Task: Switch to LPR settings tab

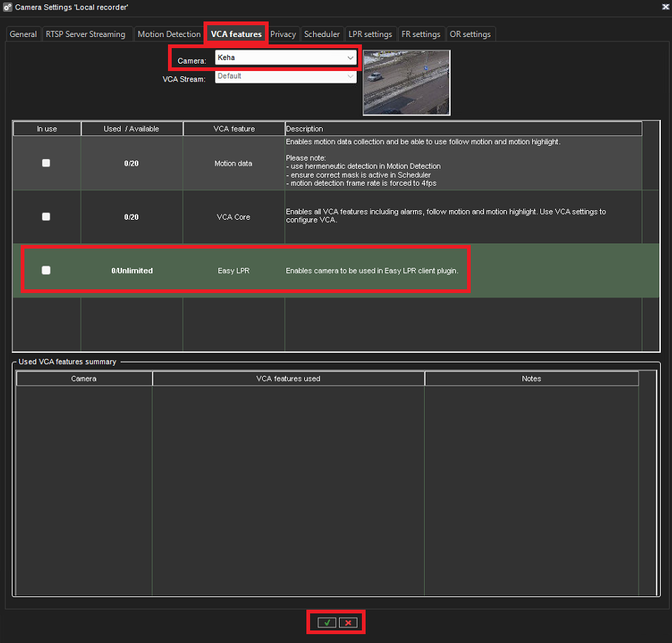Action: 370,34
